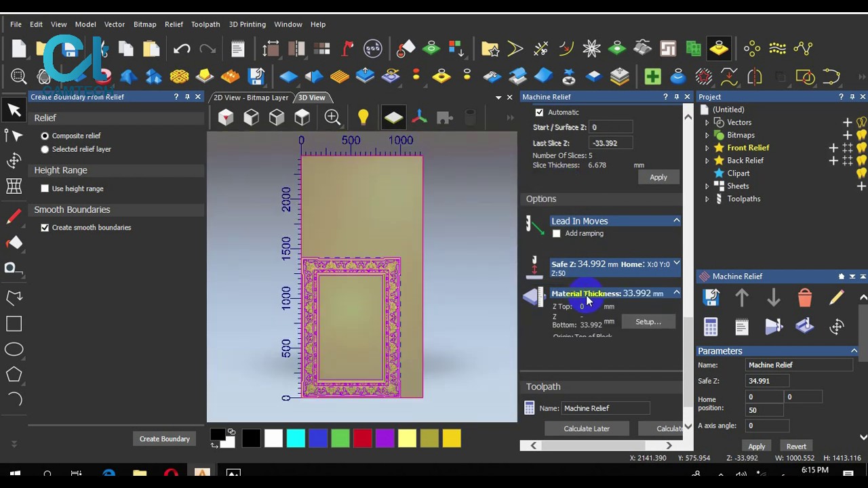This screenshot has height=488, width=868.
Task: Click the save relief disk icon
Action: coord(256,76)
